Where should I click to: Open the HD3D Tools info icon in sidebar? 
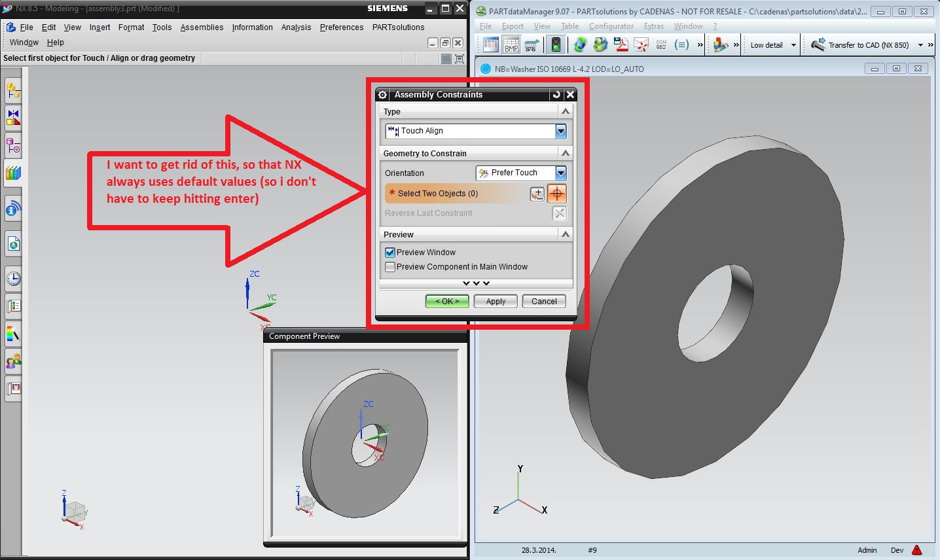[x=13, y=209]
